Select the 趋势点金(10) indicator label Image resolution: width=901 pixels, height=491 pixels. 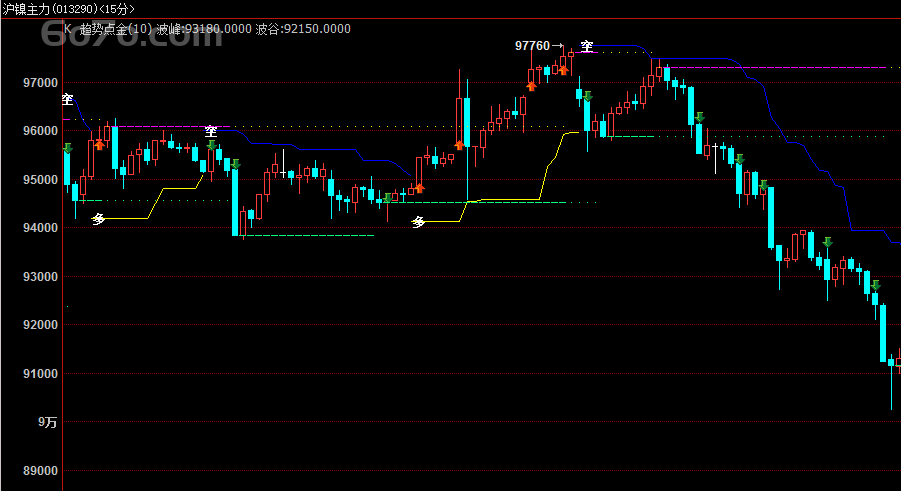click(x=116, y=29)
